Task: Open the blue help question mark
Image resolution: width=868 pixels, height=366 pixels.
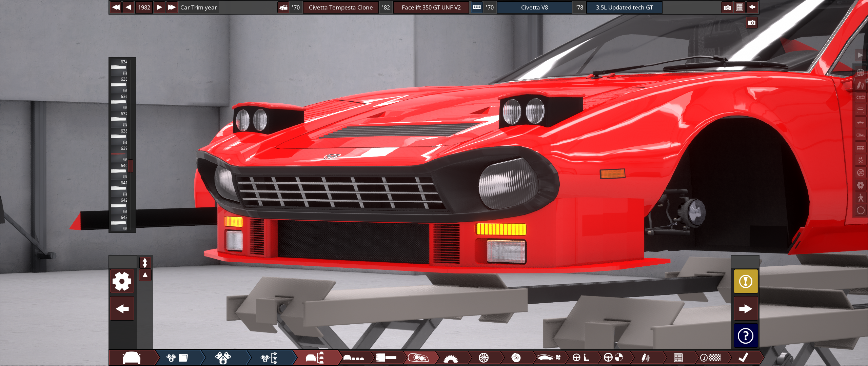Action: coord(746,336)
